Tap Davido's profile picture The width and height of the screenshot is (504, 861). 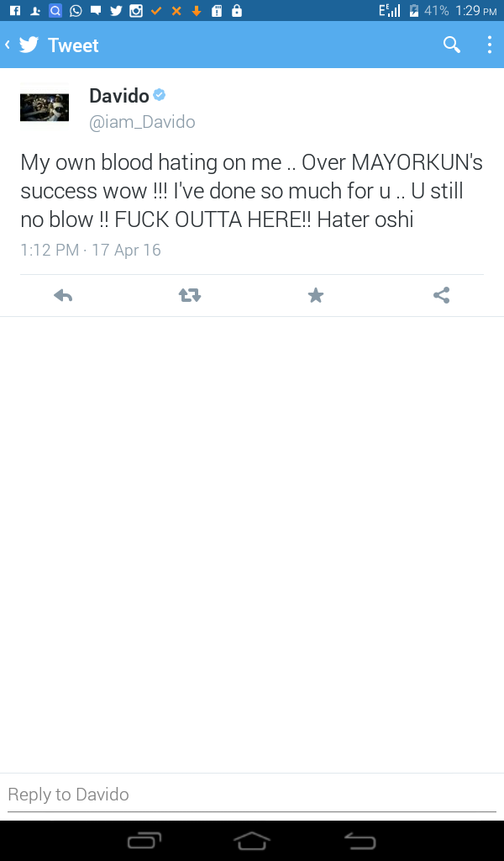click(45, 108)
